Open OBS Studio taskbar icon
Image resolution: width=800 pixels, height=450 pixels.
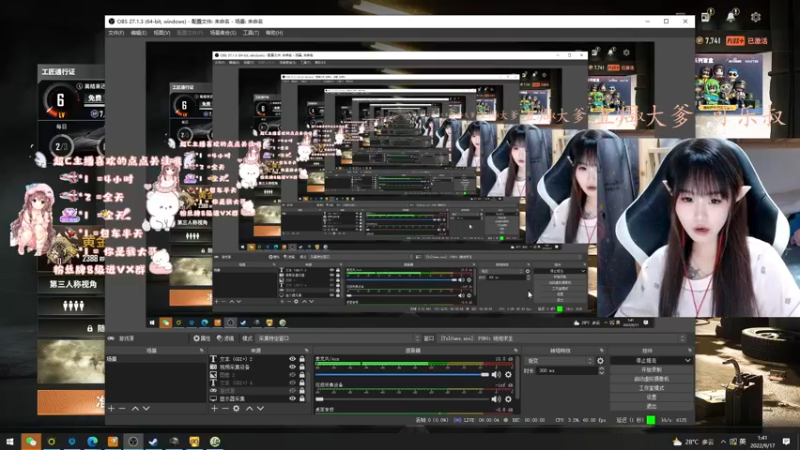133,441
